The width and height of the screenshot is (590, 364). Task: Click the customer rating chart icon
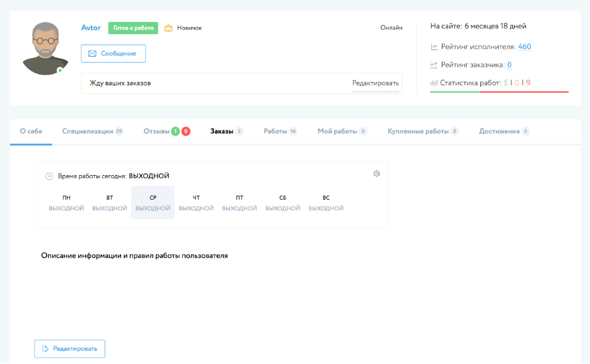[434, 65]
